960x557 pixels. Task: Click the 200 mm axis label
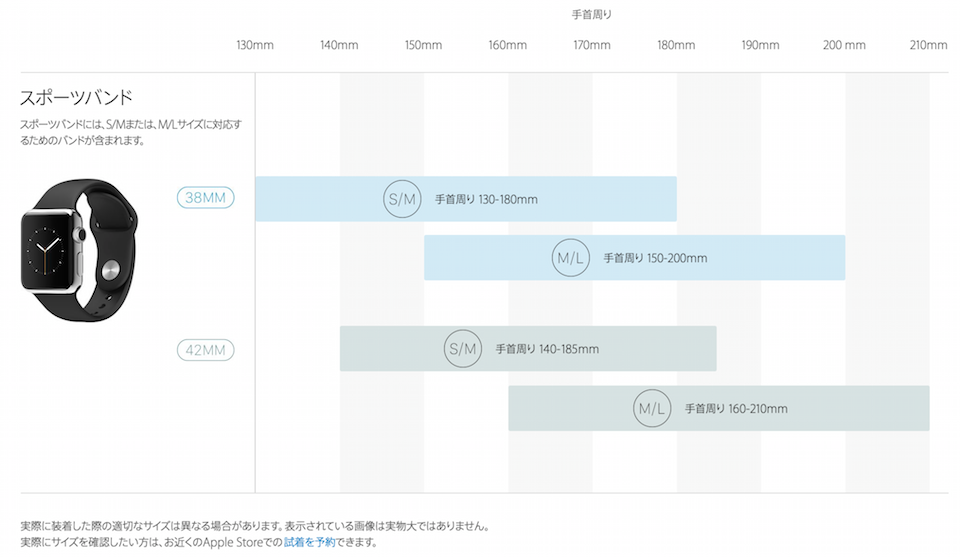[844, 45]
